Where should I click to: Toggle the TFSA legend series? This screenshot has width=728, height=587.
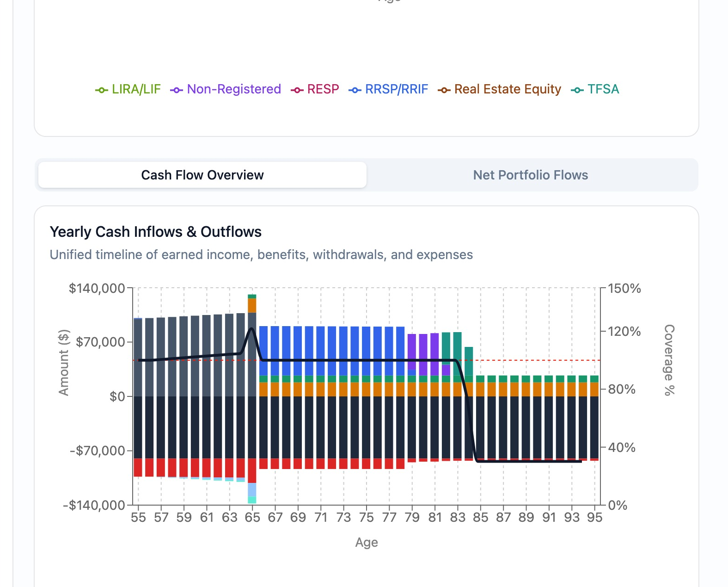(595, 89)
